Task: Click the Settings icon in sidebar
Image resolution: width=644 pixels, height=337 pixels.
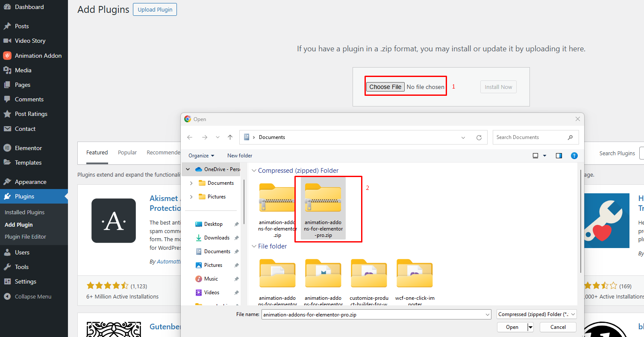Action: tap(7, 281)
